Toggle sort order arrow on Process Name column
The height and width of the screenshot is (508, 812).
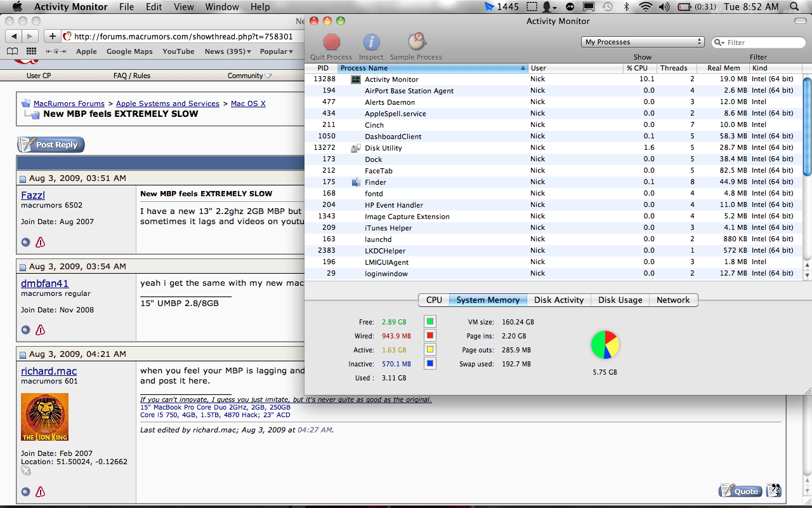[523, 68]
